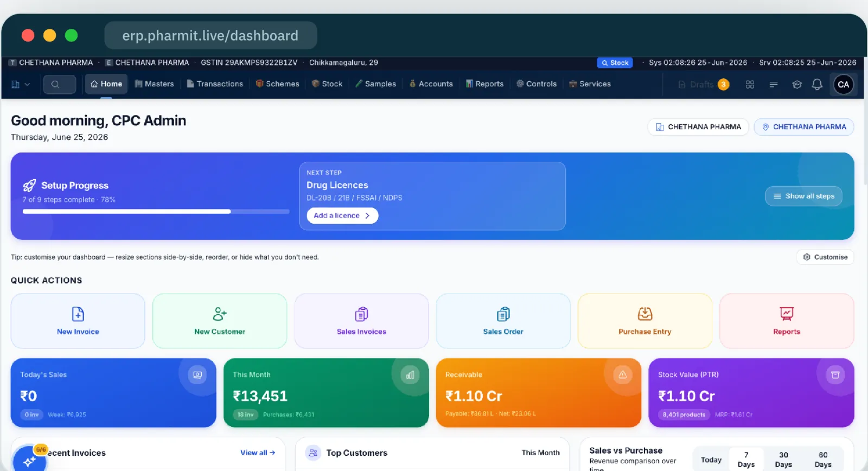Open the CA user avatar
The height and width of the screenshot is (471, 868).
coord(844,85)
